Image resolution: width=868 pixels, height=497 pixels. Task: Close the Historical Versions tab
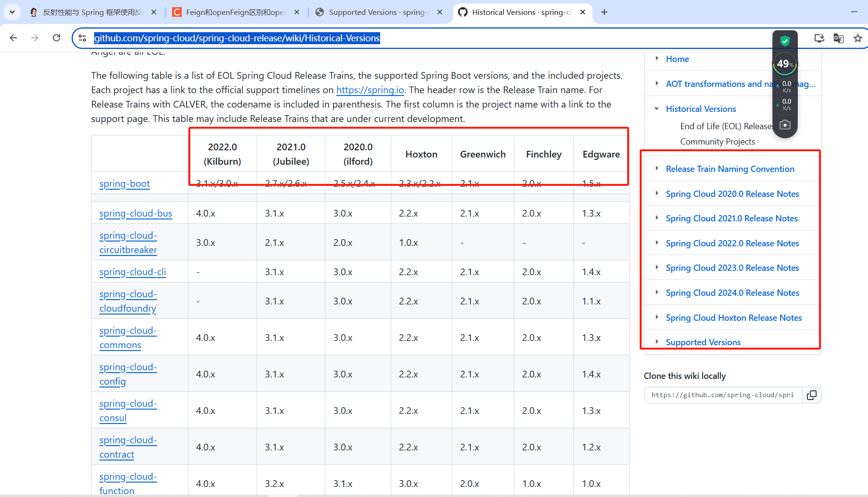point(583,12)
